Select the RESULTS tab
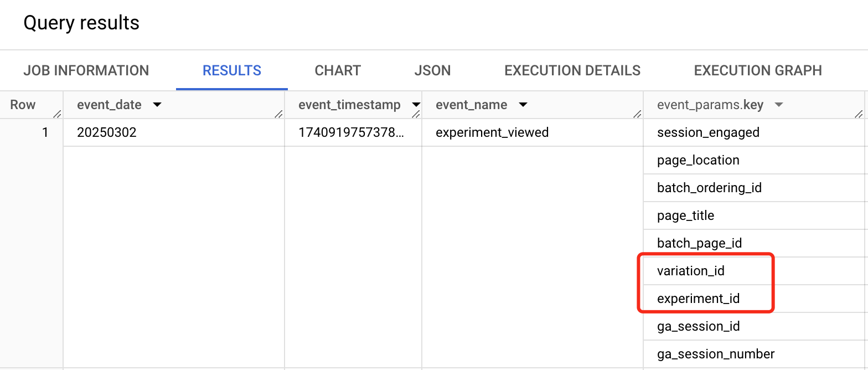 point(232,71)
